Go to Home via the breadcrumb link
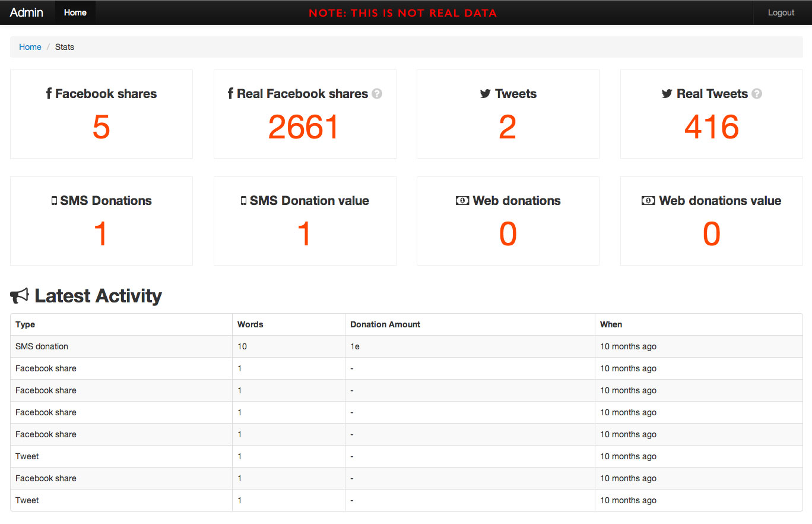 pos(30,47)
